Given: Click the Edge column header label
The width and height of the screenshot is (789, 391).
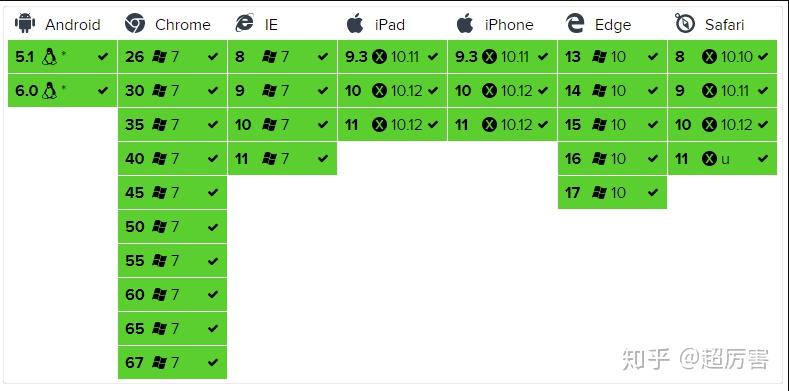Looking at the screenshot, I should pyautogui.click(x=612, y=24).
